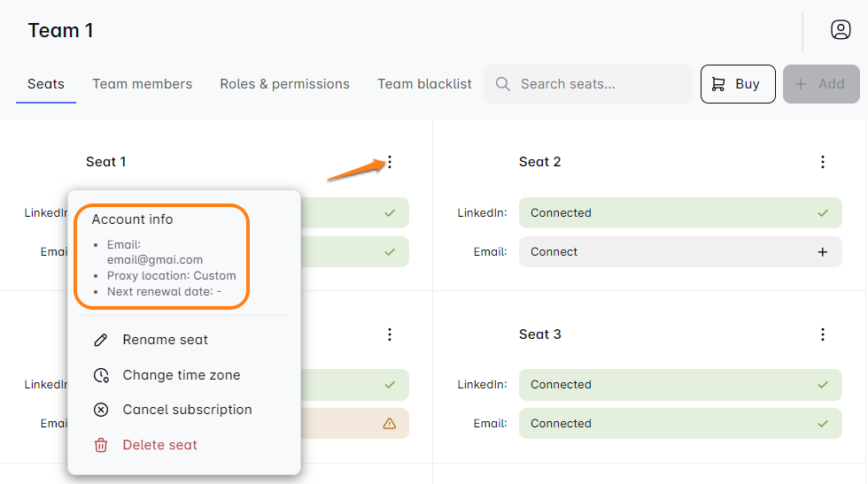Click Delete seat in the menu

[159, 445]
